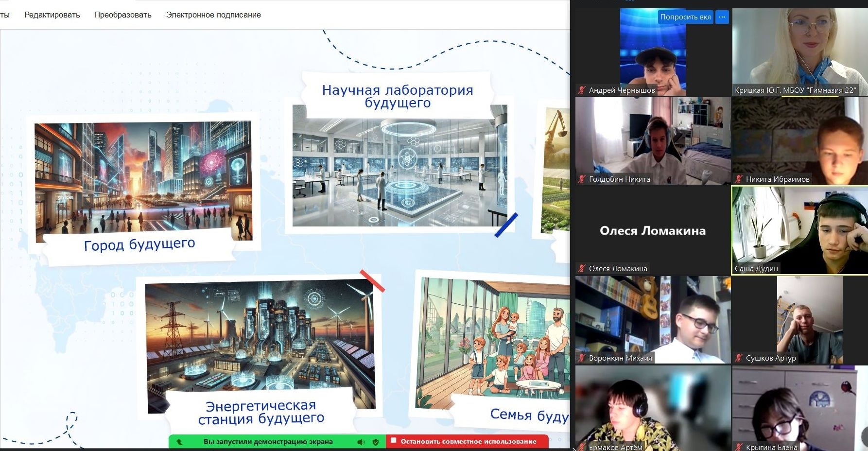Click the Попросить вкл button
The width and height of the screenshot is (868, 451).
coord(685,17)
